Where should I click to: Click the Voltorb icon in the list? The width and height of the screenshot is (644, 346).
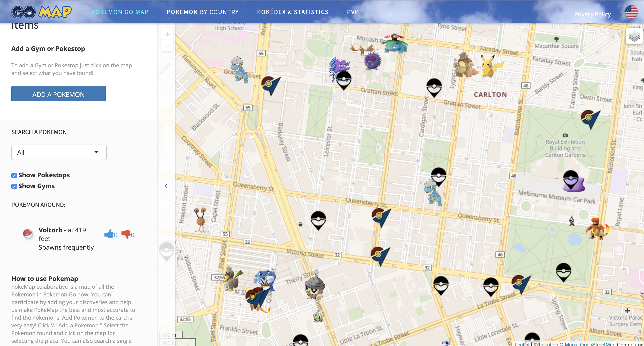point(27,233)
